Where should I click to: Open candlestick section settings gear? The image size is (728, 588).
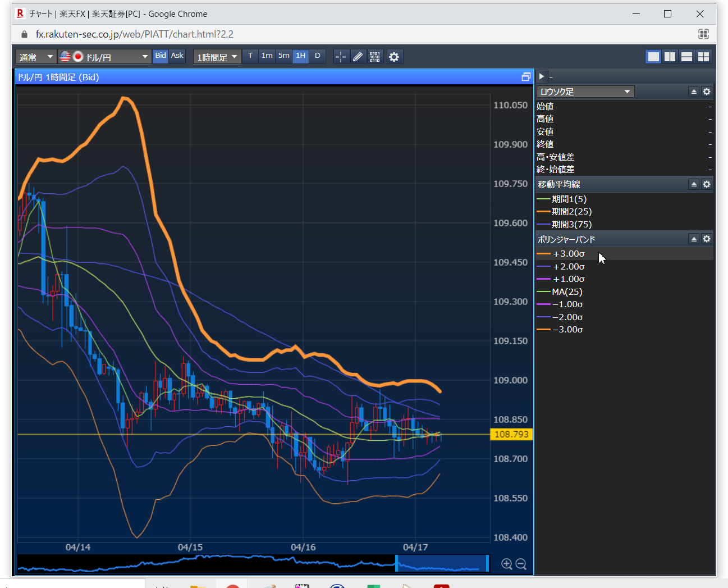coord(707,92)
